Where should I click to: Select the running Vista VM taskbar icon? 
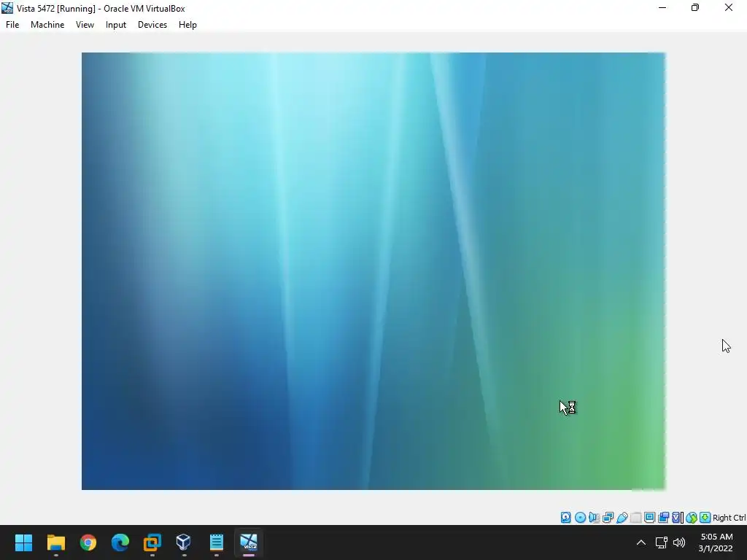(249, 542)
